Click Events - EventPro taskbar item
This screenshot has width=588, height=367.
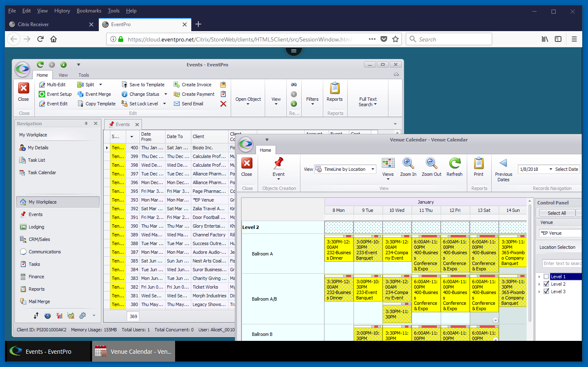48,351
